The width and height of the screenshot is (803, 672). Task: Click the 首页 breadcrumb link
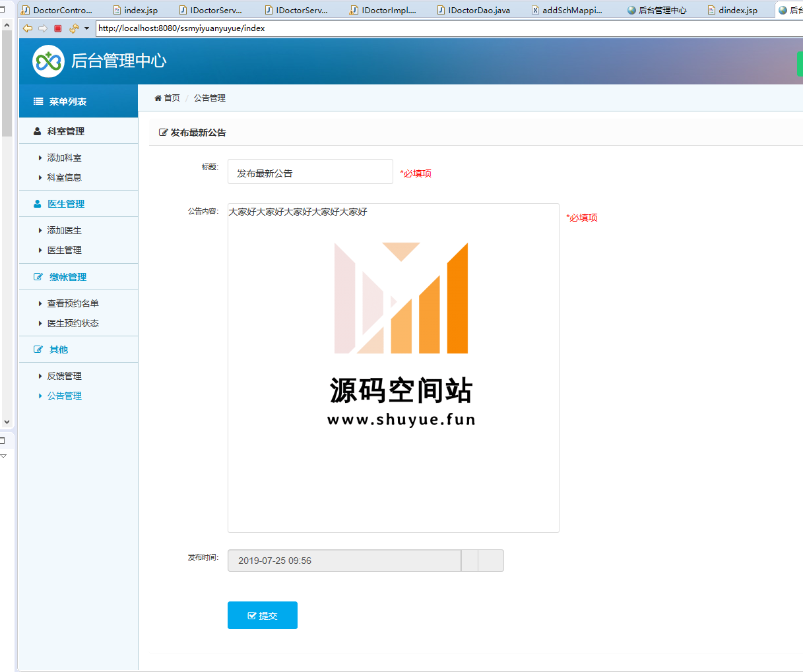tap(172, 98)
